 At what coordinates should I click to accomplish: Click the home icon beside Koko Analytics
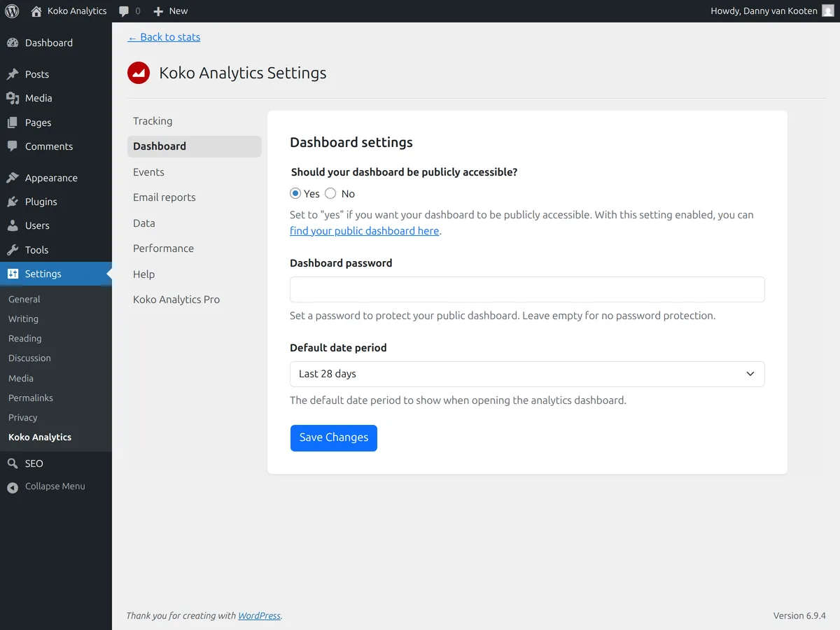[36, 11]
